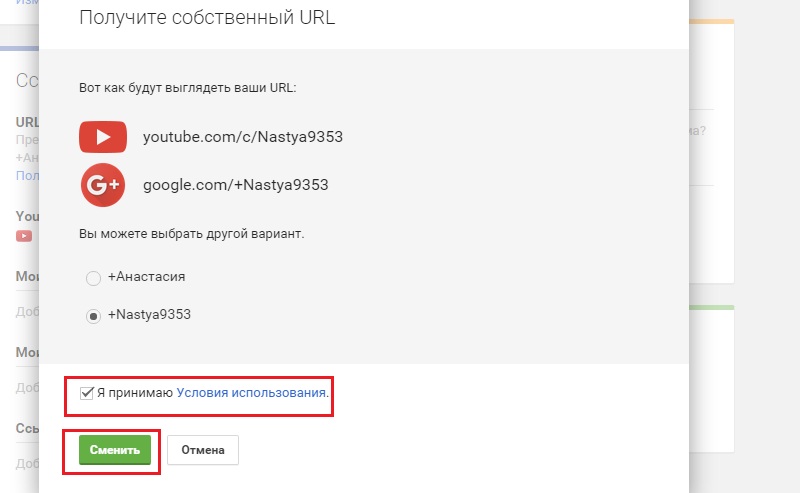Image resolution: width=800 pixels, height=493 pixels.
Task: Click the round Google+ logo
Action: tap(103, 185)
